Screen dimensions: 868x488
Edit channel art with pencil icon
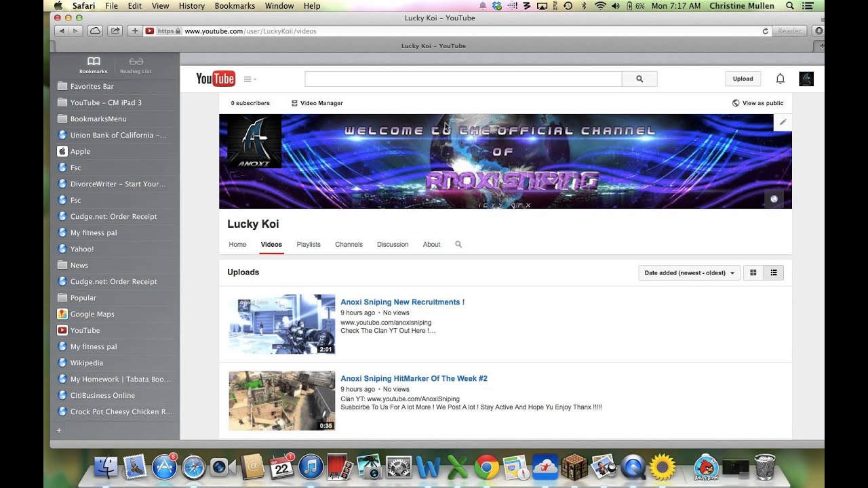click(783, 122)
